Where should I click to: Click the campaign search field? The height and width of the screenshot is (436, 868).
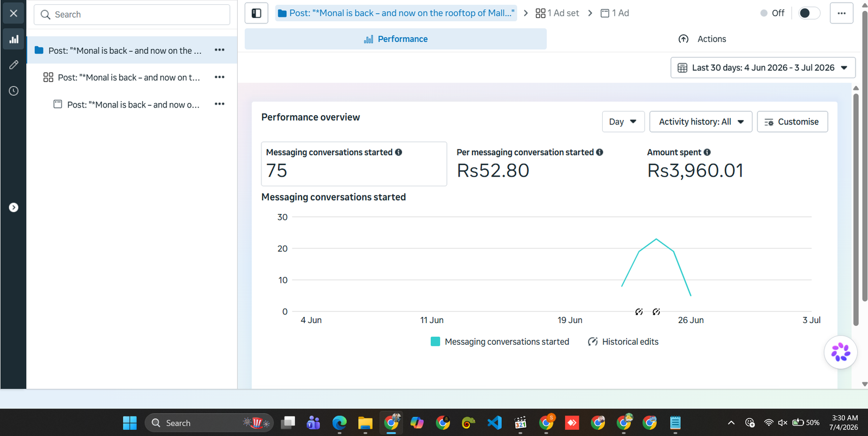click(132, 15)
